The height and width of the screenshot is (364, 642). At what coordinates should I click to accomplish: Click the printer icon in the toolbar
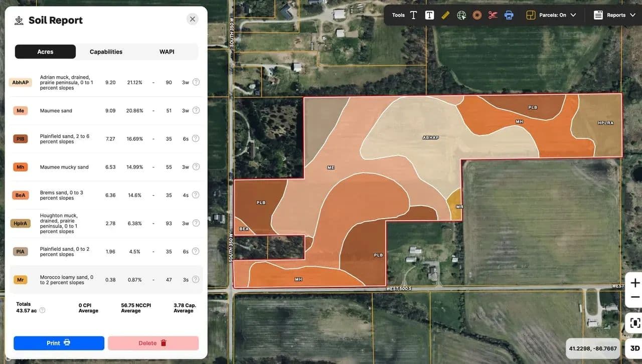tap(509, 15)
